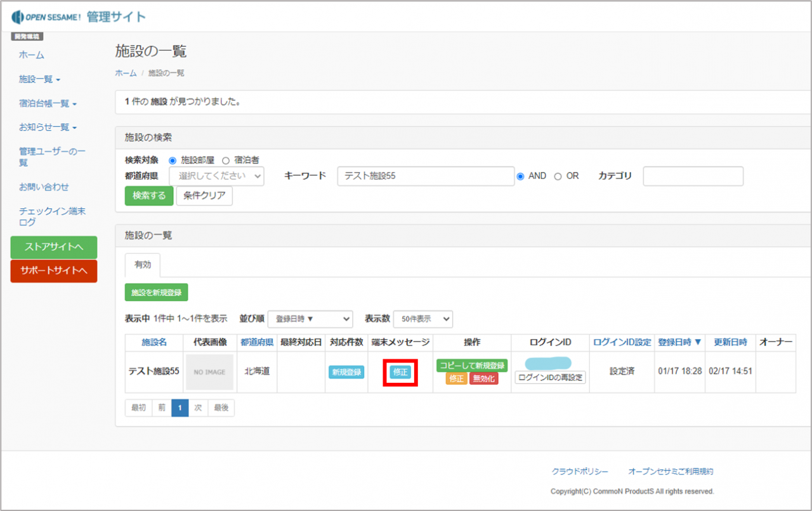This screenshot has width=812, height=511.
Task: Click orange 修正 button in 操作 column
Action: pos(456,379)
